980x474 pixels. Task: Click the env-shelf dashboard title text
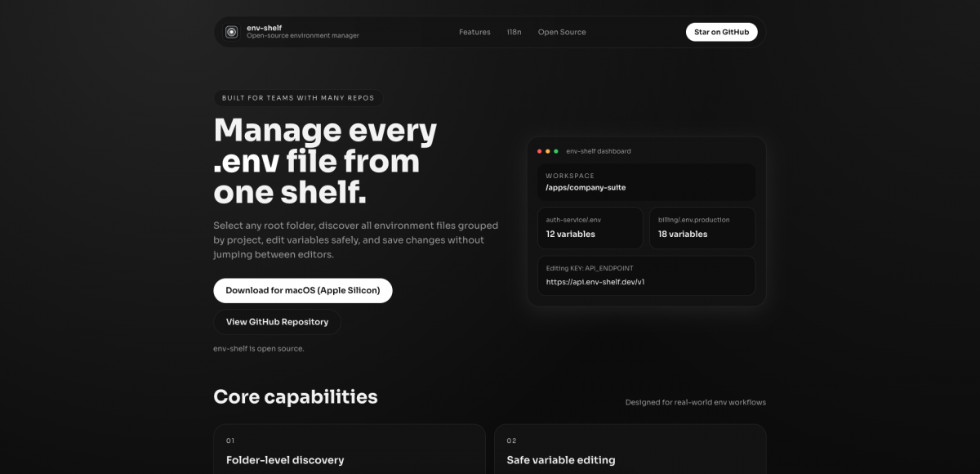point(598,151)
